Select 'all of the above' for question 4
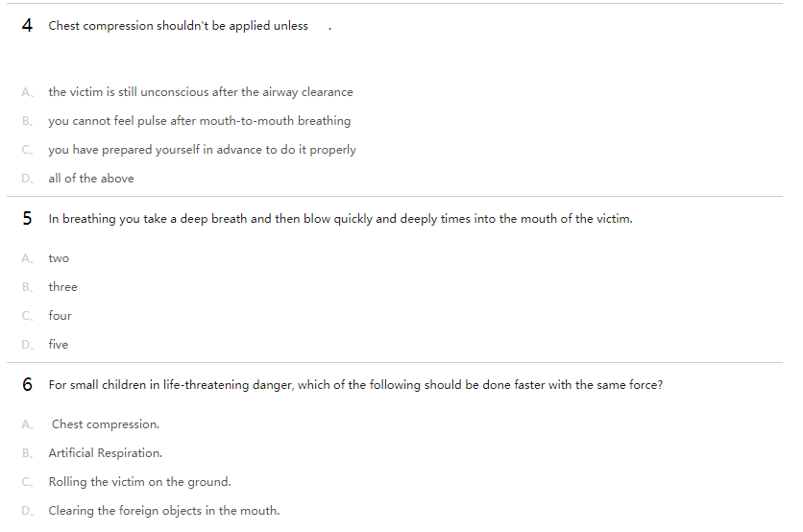803x532 pixels. click(x=91, y=179)
